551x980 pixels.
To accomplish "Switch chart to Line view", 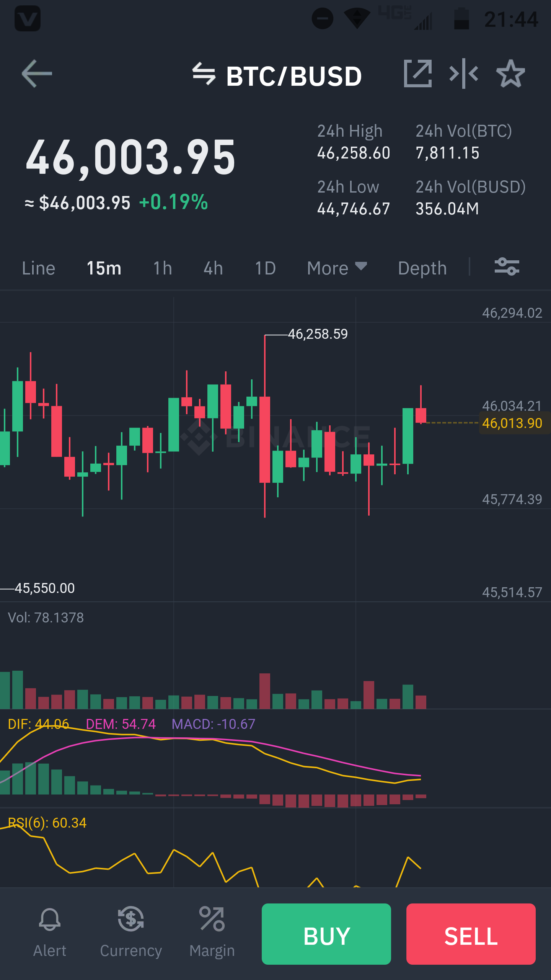I will click(x=39, y=268).
